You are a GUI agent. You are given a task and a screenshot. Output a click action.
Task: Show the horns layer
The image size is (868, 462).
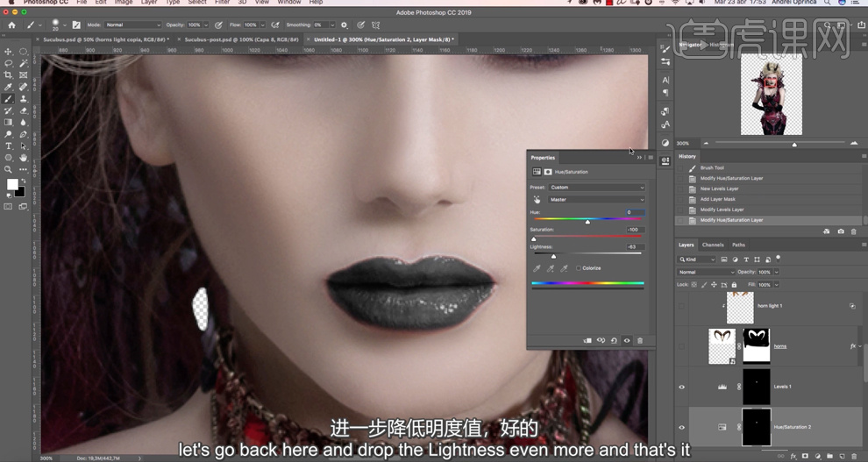click(x=681, y=346)
